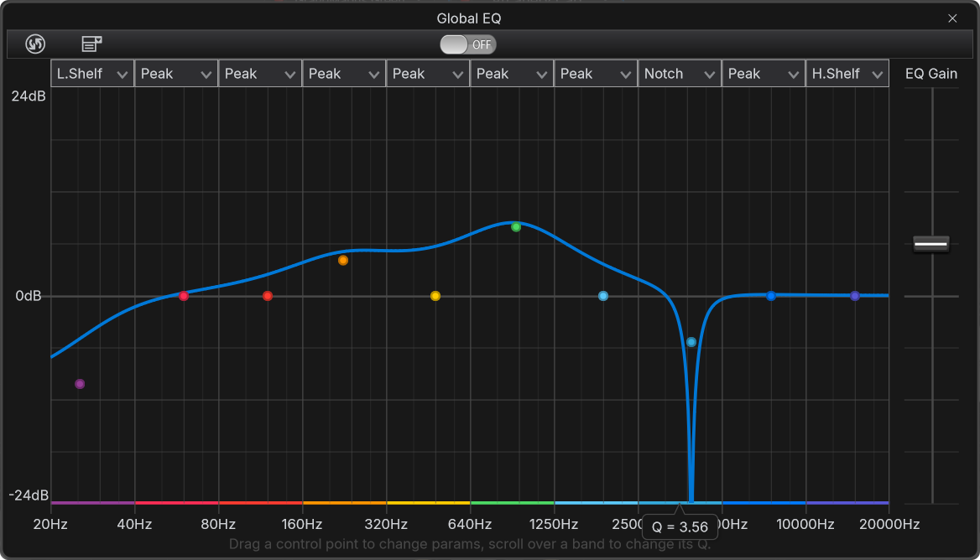Select the blue control point near 10000Hz
The image size is (980, 560).
[771, 296]
